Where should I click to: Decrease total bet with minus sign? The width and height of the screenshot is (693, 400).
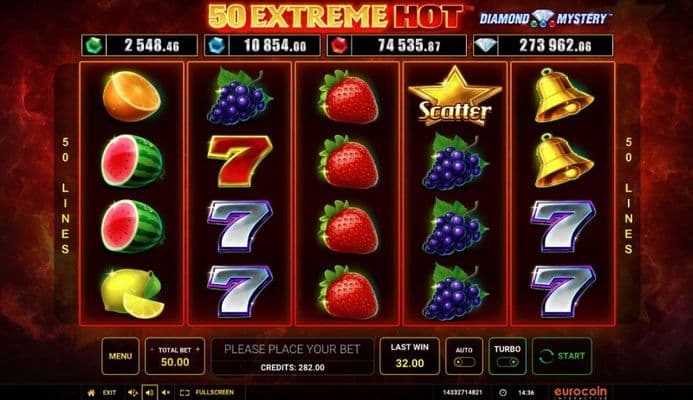152,350
